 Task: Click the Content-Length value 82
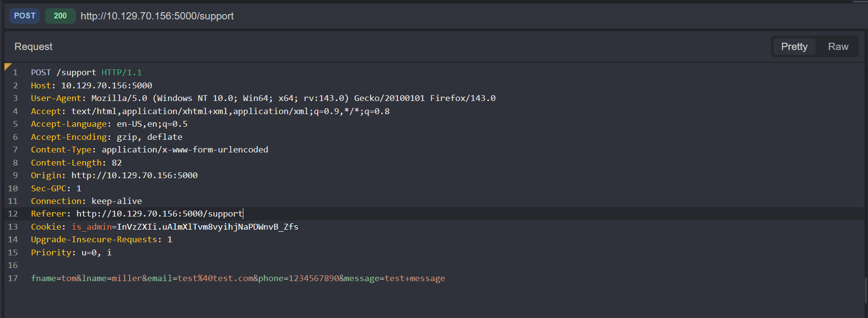117,163
